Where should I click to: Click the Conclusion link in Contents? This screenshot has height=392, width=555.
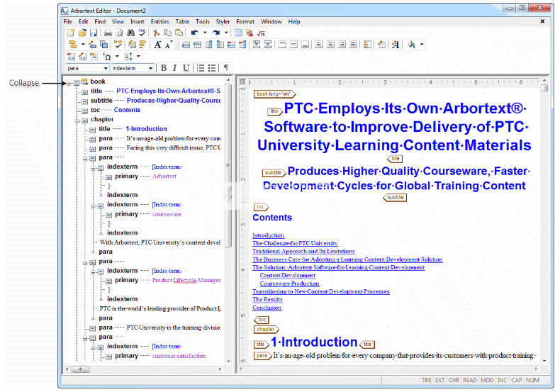267,308
